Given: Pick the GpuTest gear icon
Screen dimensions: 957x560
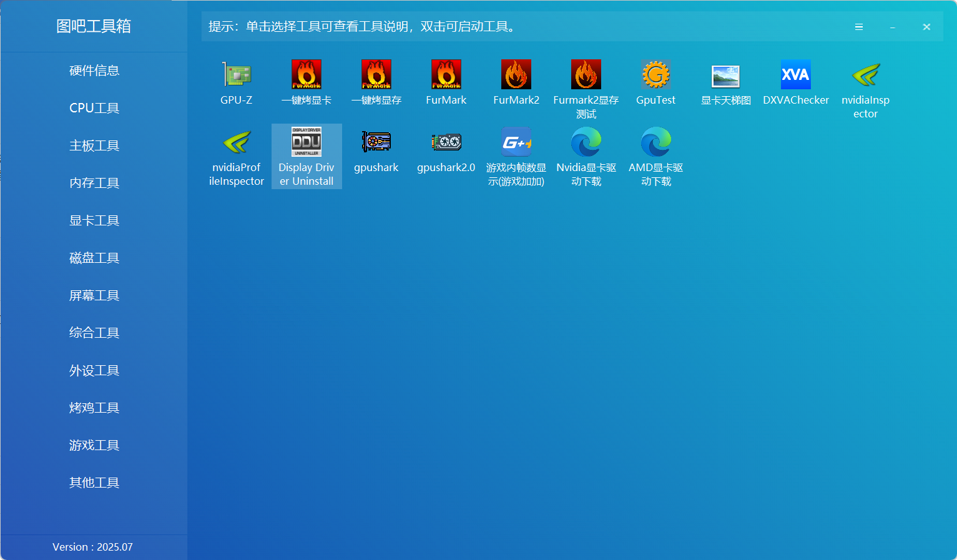Looking at the screenshot, I should click(656, 75).
